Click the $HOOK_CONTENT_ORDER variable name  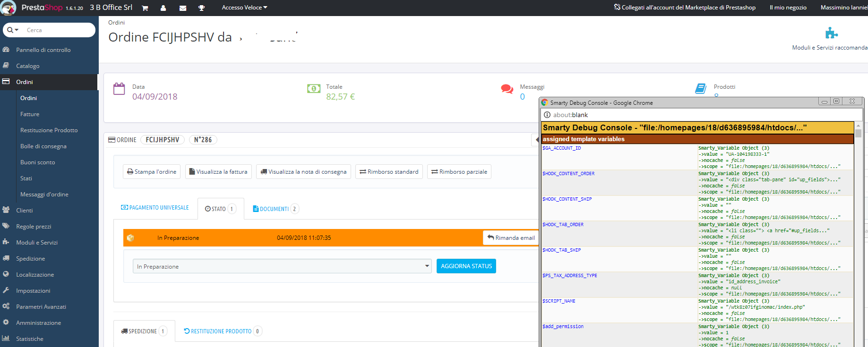coord(568,174)
